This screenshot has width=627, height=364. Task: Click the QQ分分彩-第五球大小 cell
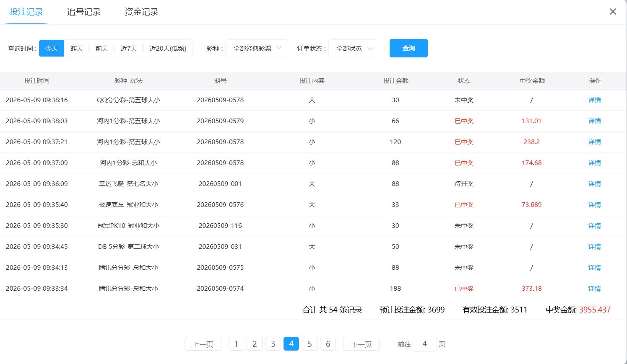[128, 100]
